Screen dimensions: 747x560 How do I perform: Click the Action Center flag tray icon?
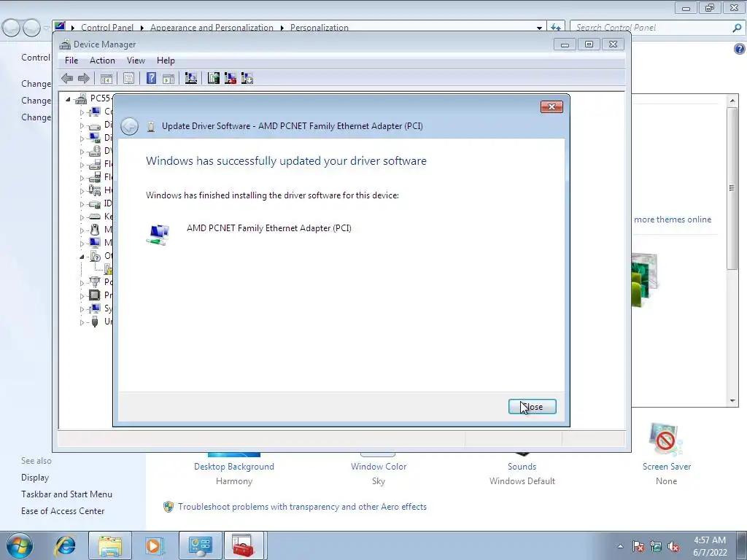(x=638, y=547)
